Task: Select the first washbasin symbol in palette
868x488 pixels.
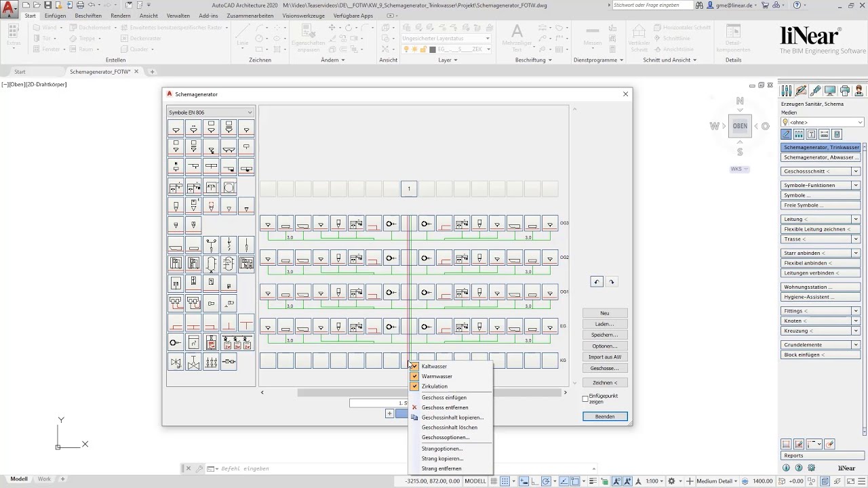Action: 176,128
